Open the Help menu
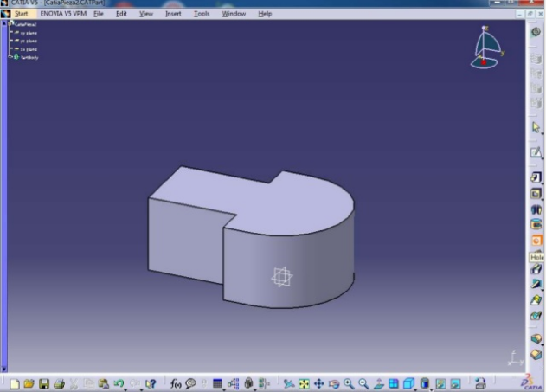Viewport: 546px width, 392px height. 265,14
